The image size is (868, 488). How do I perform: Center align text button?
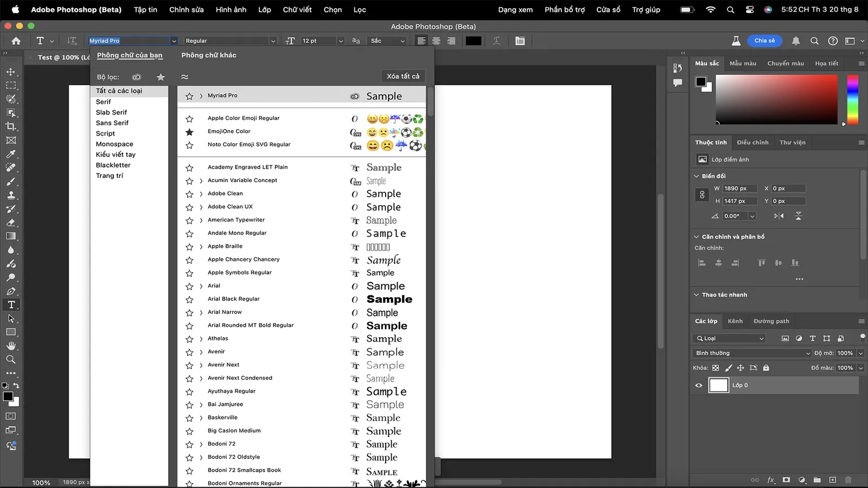pos(436,41)
